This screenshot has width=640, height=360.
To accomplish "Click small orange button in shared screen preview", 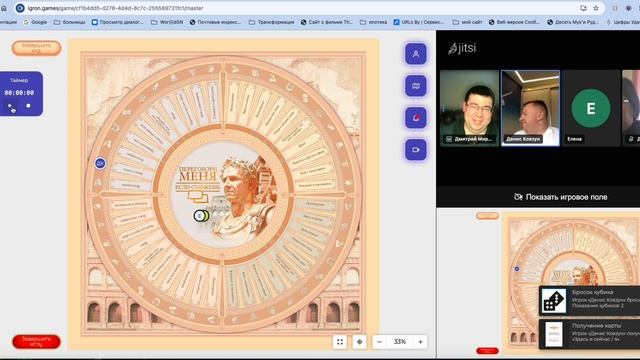I will pyautogui.click(x=487, y=216).
